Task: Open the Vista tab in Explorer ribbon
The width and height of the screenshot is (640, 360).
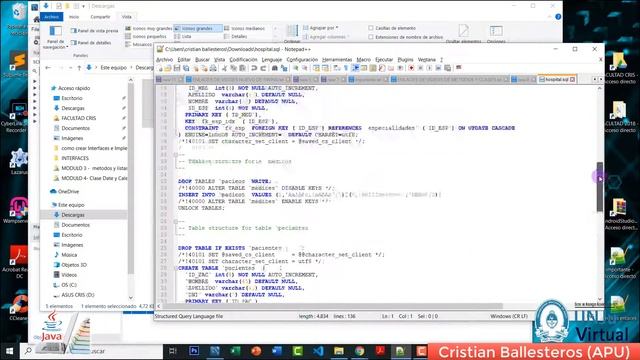Action: (127, 17)
